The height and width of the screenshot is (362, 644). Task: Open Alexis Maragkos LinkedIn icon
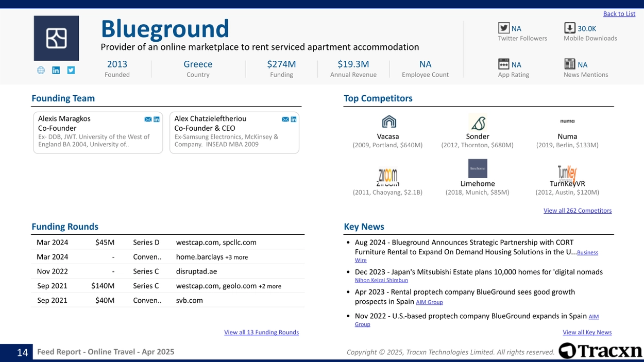[x=157, y=119]
